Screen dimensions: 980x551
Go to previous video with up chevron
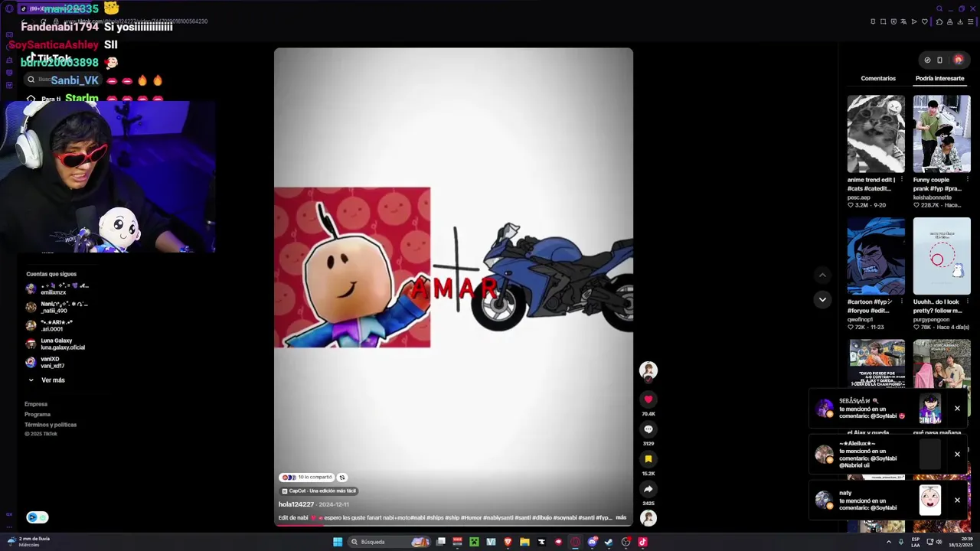click(x=822, y=275)
